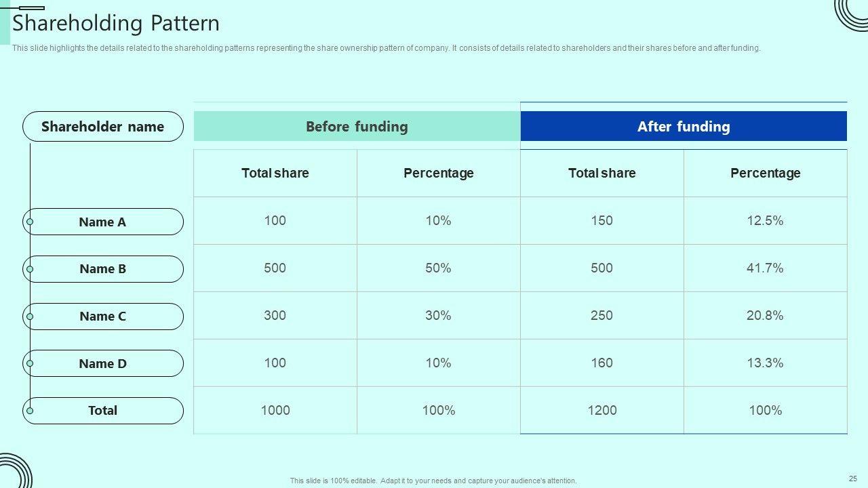Select the Name A label
This screenshot has height=488, width=868.
coord(103,222)
